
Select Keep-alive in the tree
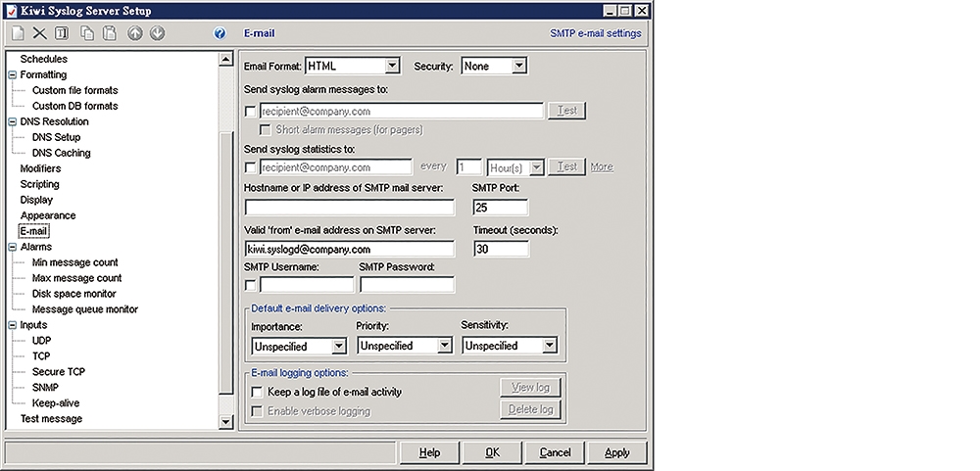click(56, 403)
